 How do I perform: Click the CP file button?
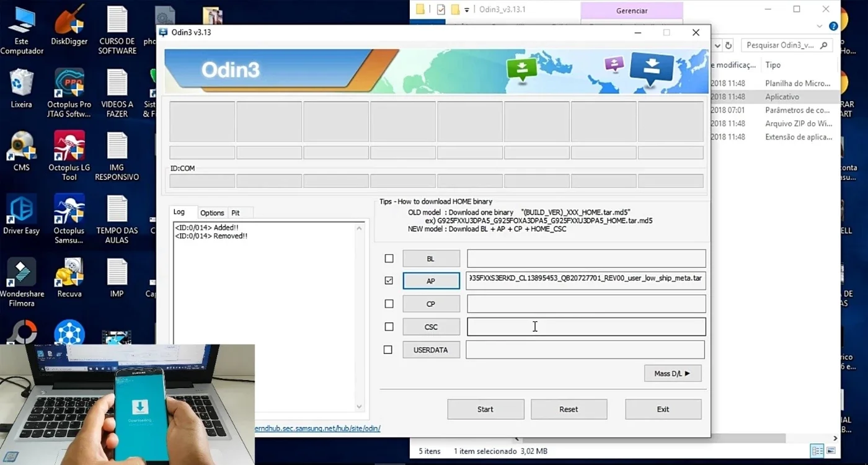click(431, 304)
